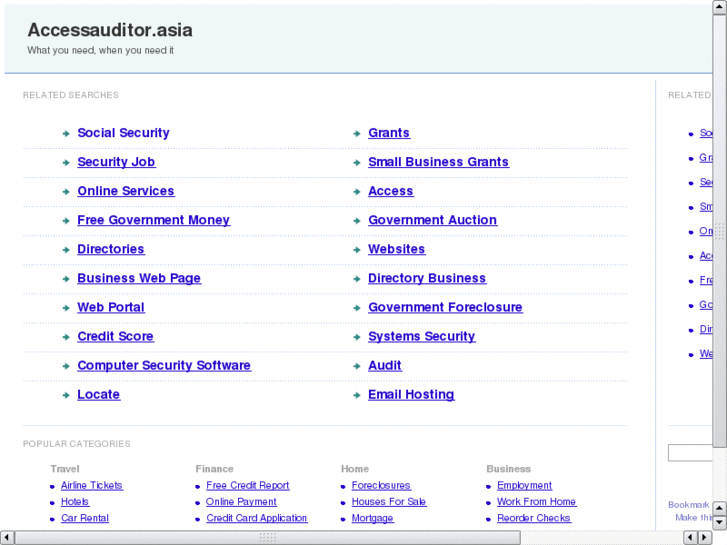
Task: Click the Locate link
Action: coord(99,395)
